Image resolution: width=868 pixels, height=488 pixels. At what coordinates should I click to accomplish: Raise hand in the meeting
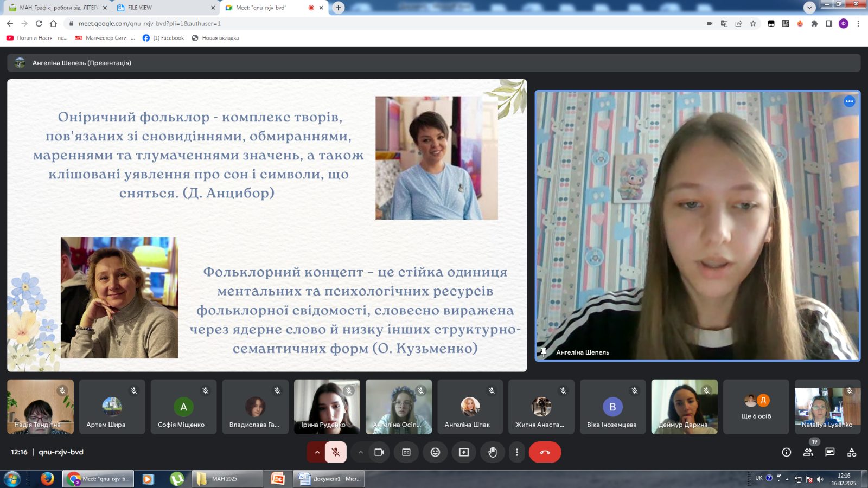[x=493, y=452]
